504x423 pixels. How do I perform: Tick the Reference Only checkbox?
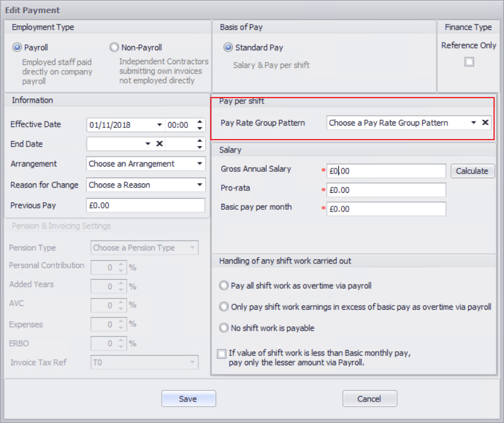pos(469,62)
